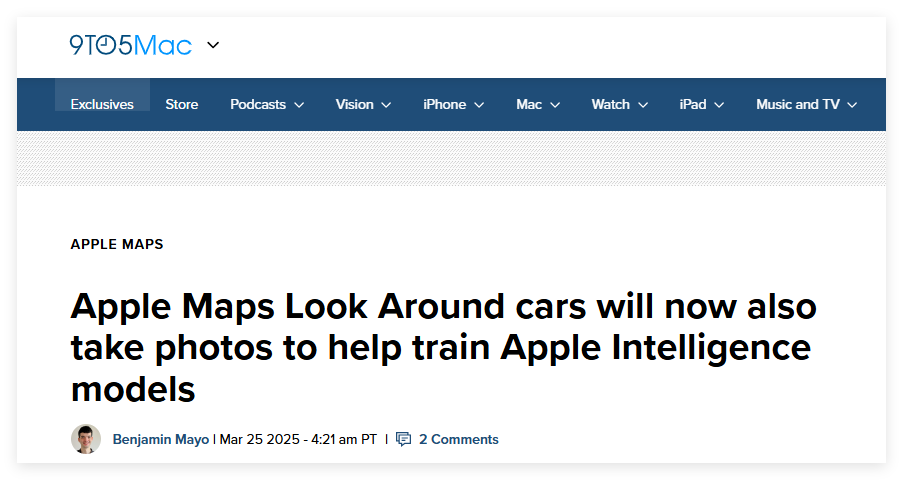The image size is (903, 480).
Task: Expand the Vision menu chevron
Action: click(x=386, y=105)
